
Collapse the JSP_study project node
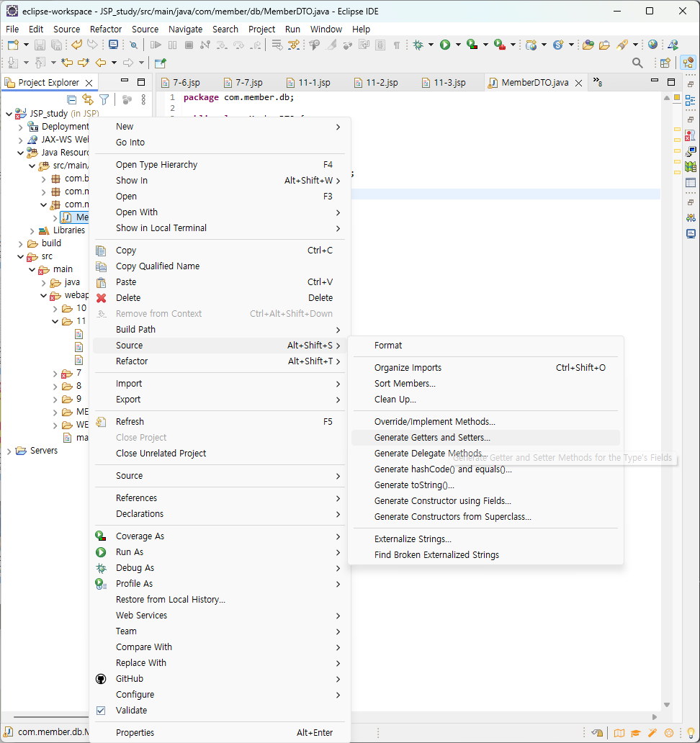(9, 114)
